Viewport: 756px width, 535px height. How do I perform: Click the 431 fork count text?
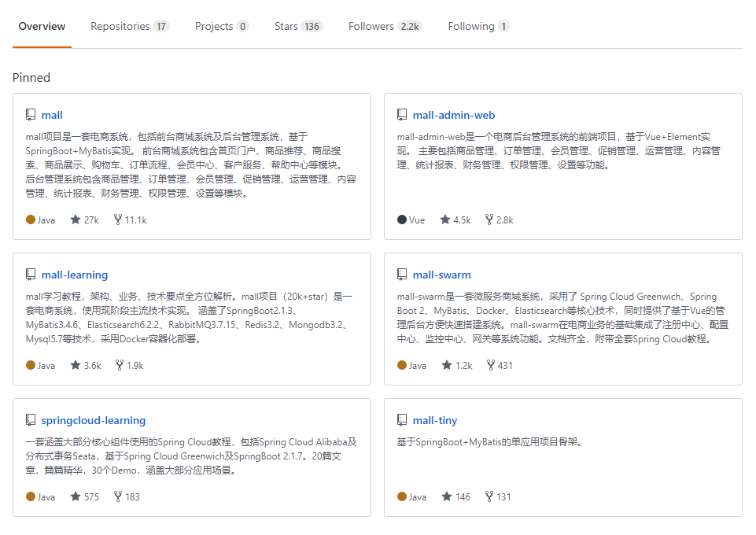(505, 366)
